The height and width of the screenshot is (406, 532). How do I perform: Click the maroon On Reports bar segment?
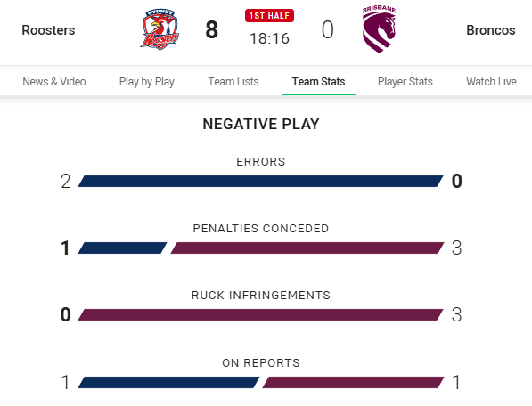click(x=353, y=382)
